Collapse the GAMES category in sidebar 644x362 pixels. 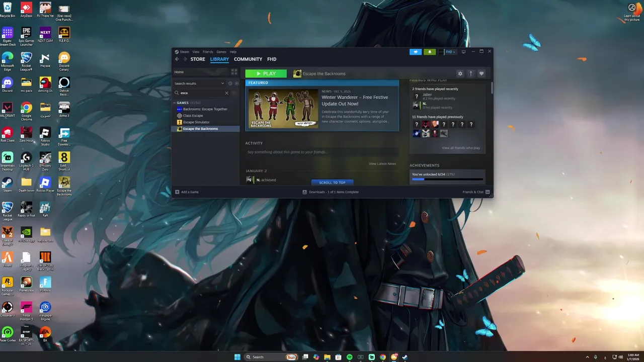(175, 103)
